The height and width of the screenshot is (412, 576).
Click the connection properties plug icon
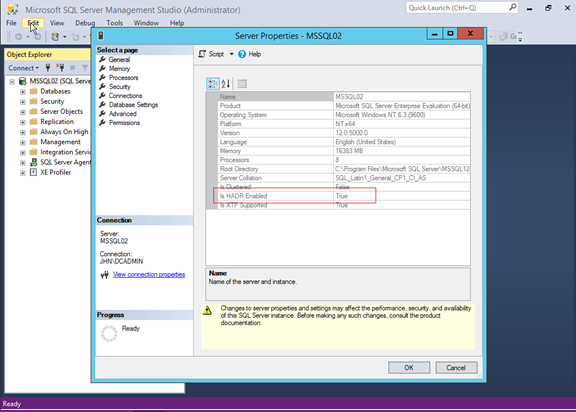click(x=105, y=275)
